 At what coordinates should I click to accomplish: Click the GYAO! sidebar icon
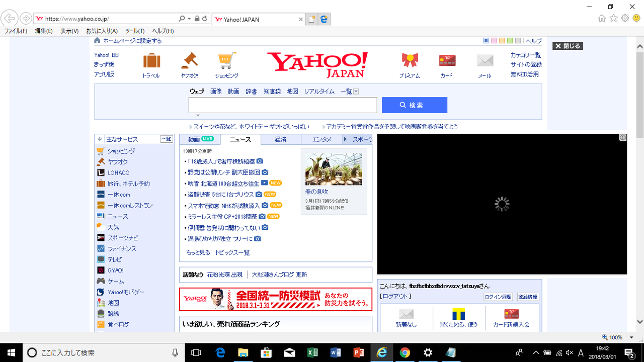101,270
